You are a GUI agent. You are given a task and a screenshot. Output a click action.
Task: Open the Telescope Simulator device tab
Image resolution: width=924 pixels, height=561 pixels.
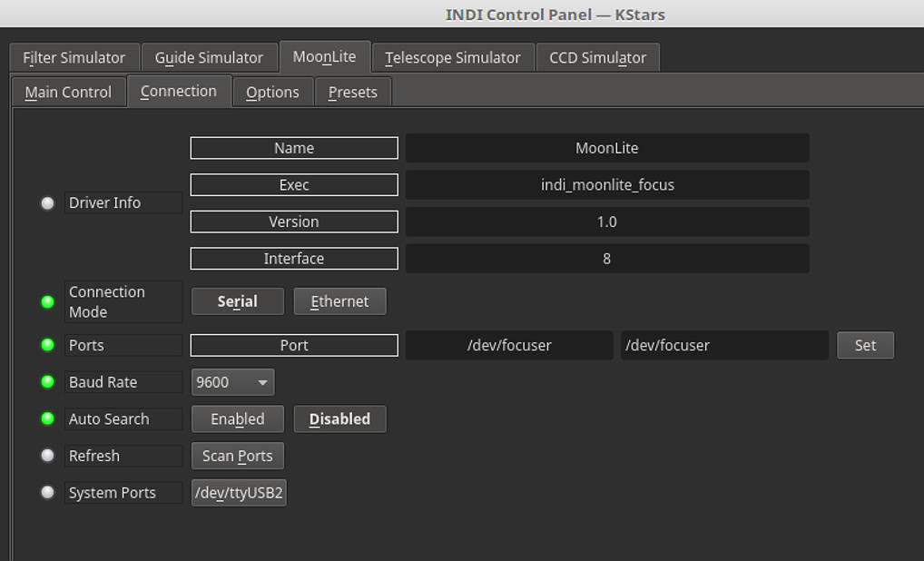(452, 57)
